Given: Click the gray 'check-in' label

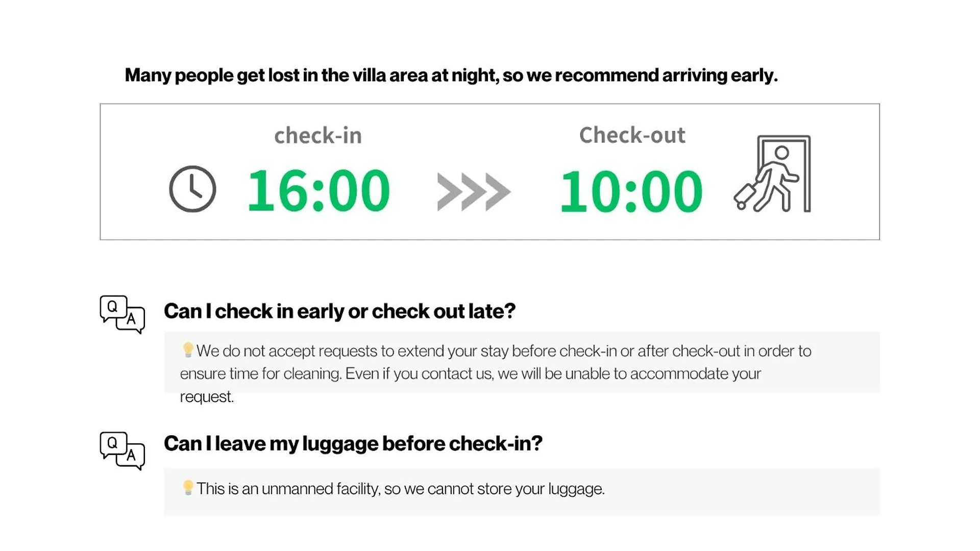Looking at the screenshot, I should tap(318, 136).
